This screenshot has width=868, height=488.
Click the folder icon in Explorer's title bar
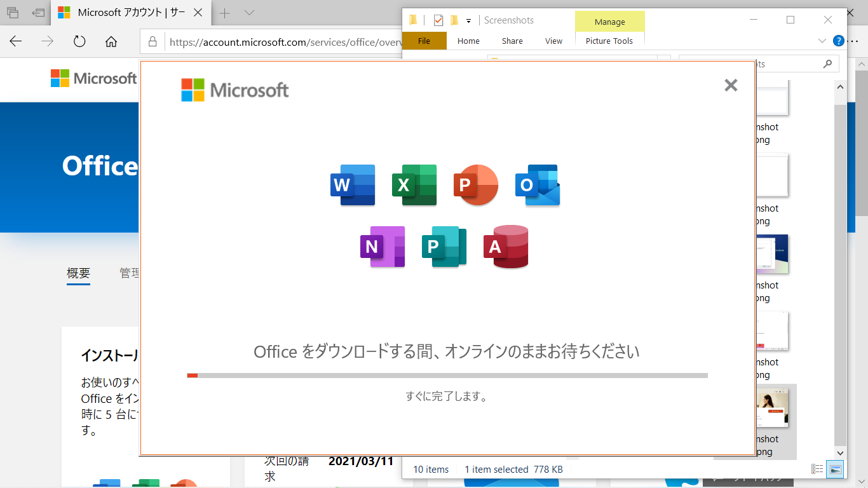414,20
